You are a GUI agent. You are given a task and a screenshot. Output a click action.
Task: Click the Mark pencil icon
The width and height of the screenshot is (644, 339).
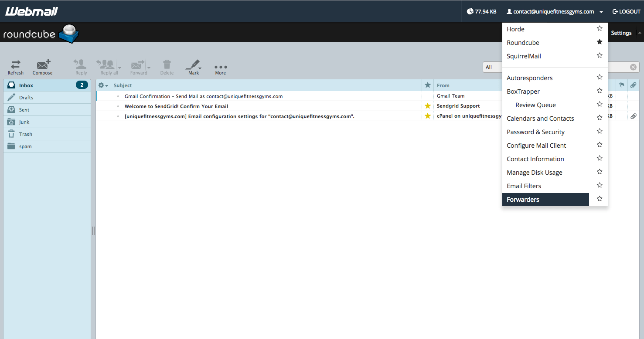[x=193, y=67]
